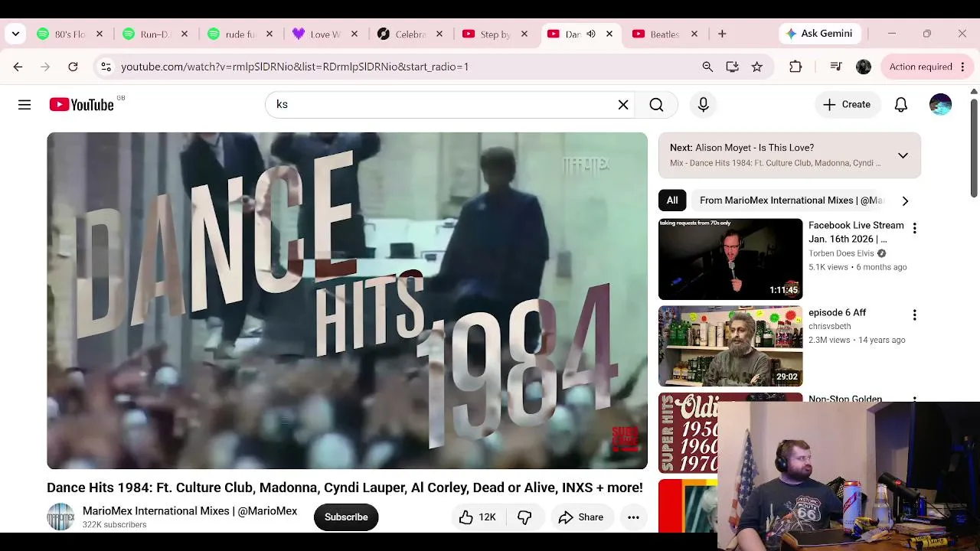The height and width of the screenshot is (551, 980).
Task: Mute the playing tab via speaker icon
Action: [590, 34]
